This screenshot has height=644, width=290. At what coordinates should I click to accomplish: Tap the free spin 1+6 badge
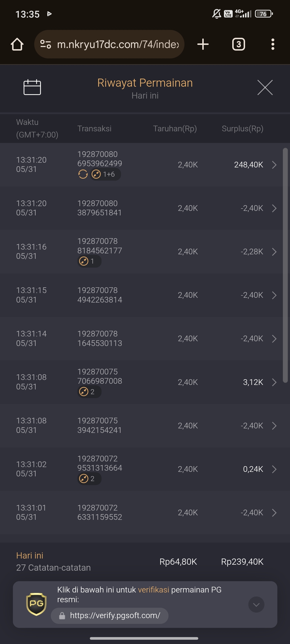coord(105,174)
